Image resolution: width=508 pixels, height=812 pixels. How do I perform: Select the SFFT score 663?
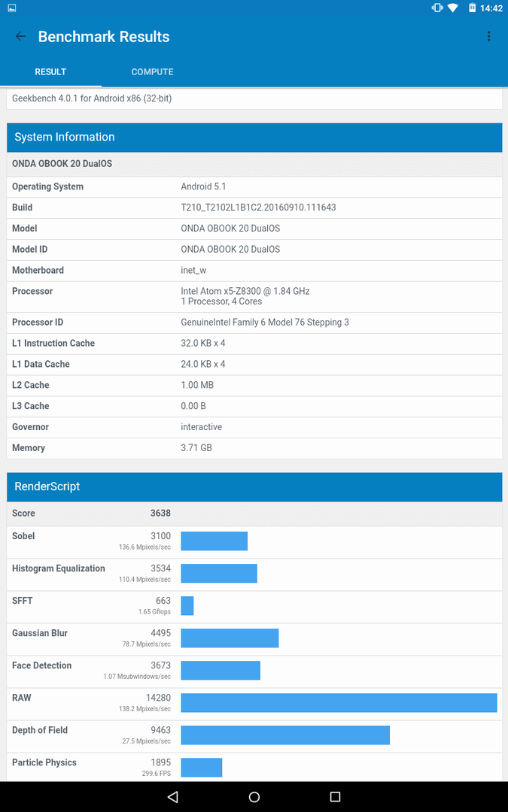click(163, 601)
